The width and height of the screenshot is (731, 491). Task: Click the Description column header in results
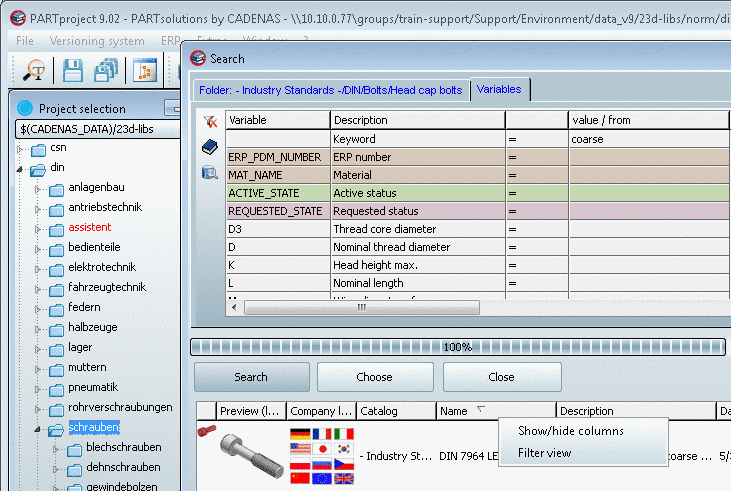tap(636, 411)
